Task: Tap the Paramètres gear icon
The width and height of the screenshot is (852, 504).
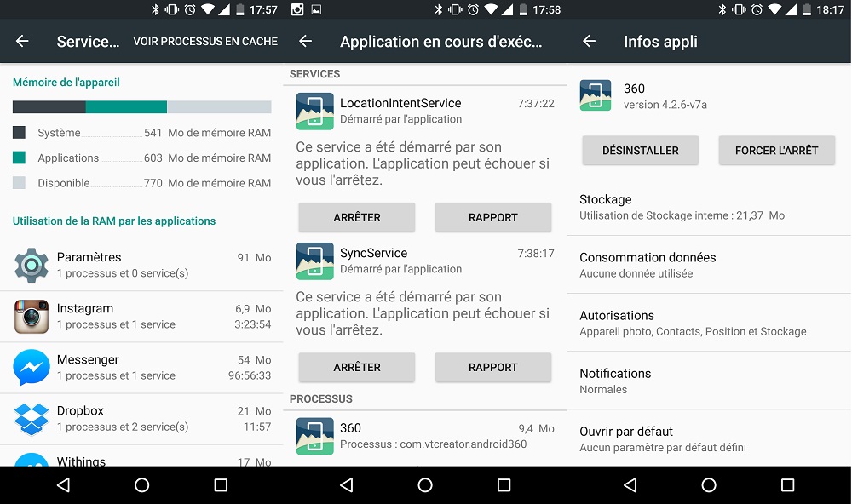Action: pos(32,266)
